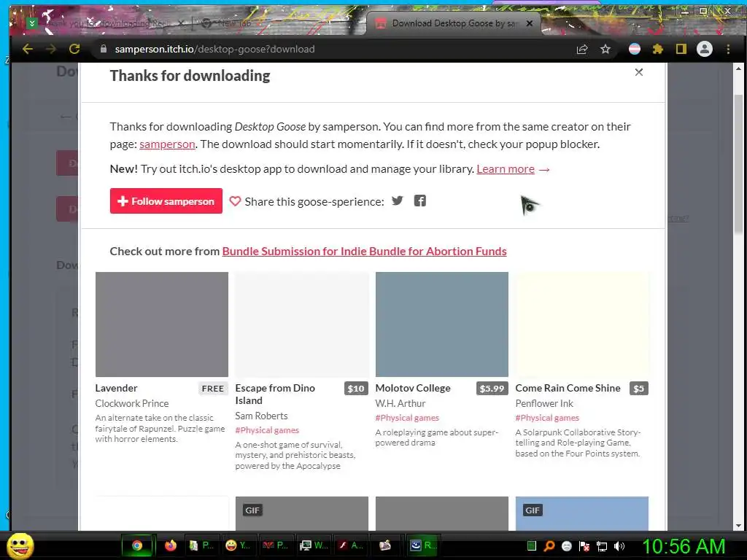This screenshot has height=560, width=747.
Task: Open the Indie Bundle for Abortion Funds link
Action: tap(365, 251)
